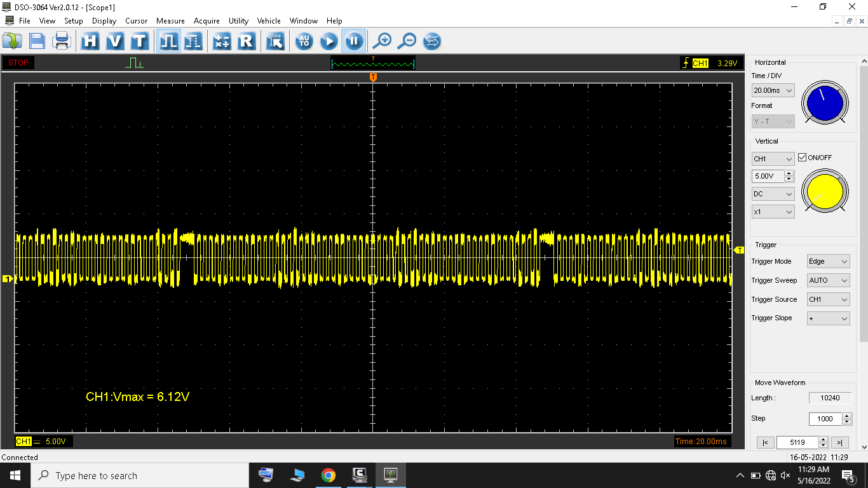The width and height of the screenshot is (868, 488).
Task: Click the yellow vertical volts knob
Action: (x=824, y=191)
